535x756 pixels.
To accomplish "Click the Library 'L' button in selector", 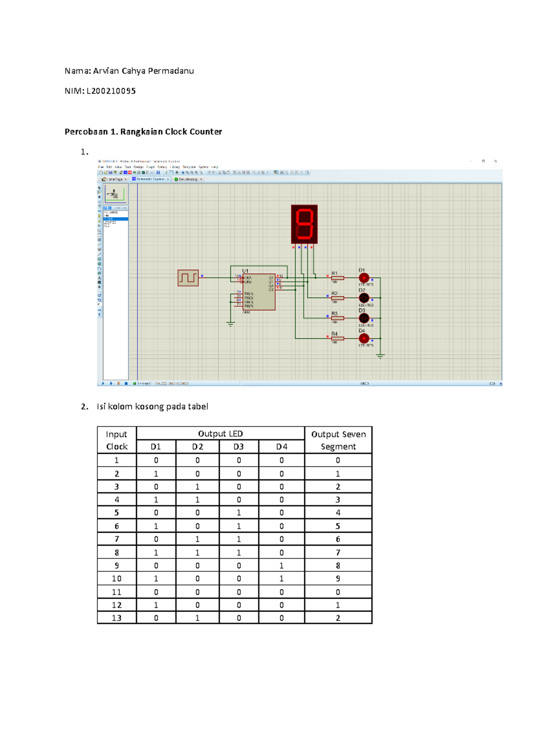I will tap(110, 208).
